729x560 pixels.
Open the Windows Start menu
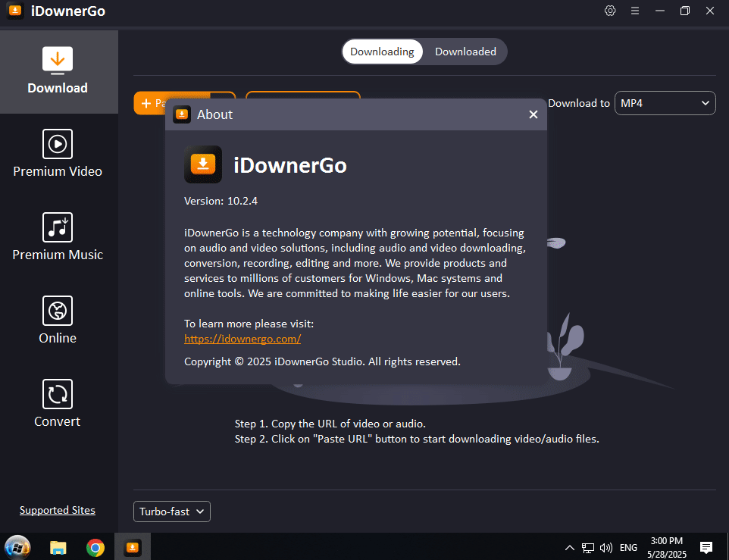click(x=17, y=547)
